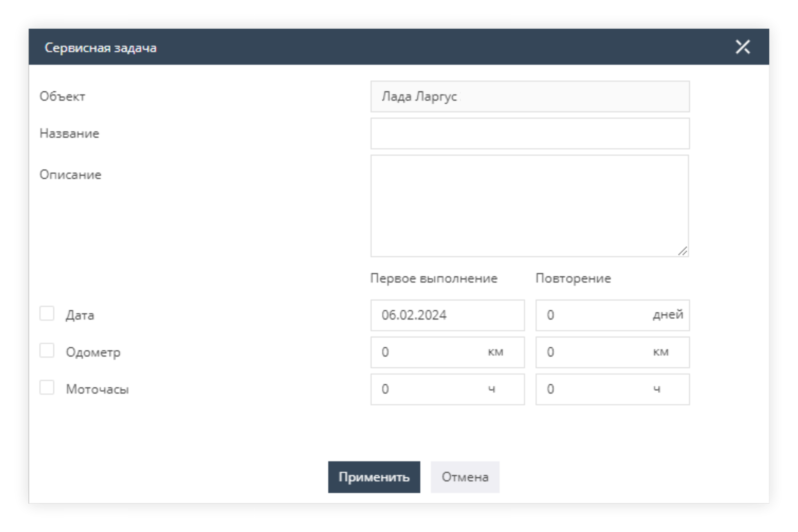Click the Объект field with Лада Ларгус
This screenshot has height=532, width=798.
pos(530,97)
